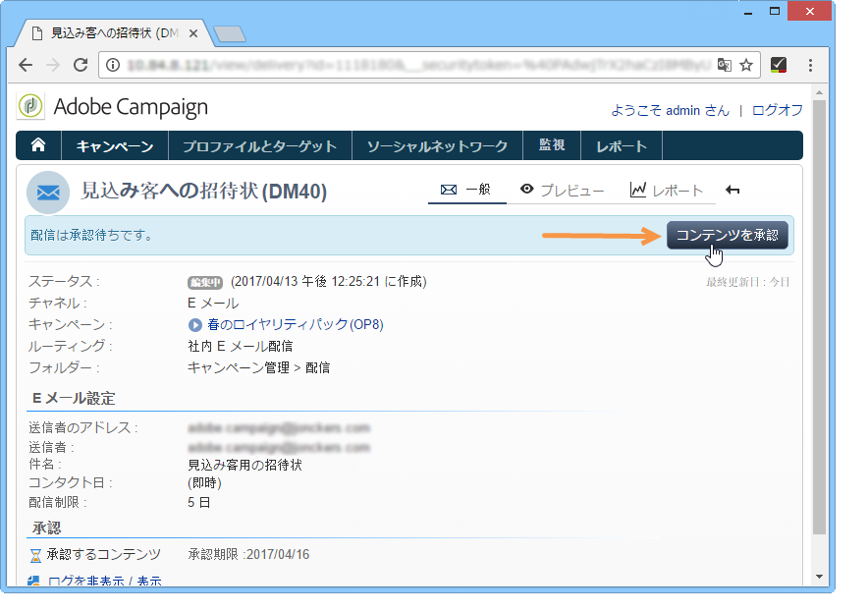Screen dimensions: 868x612
Task: Click the page title 見込み客への招待状 (DM40)
Action: click(x=203, y=192)
